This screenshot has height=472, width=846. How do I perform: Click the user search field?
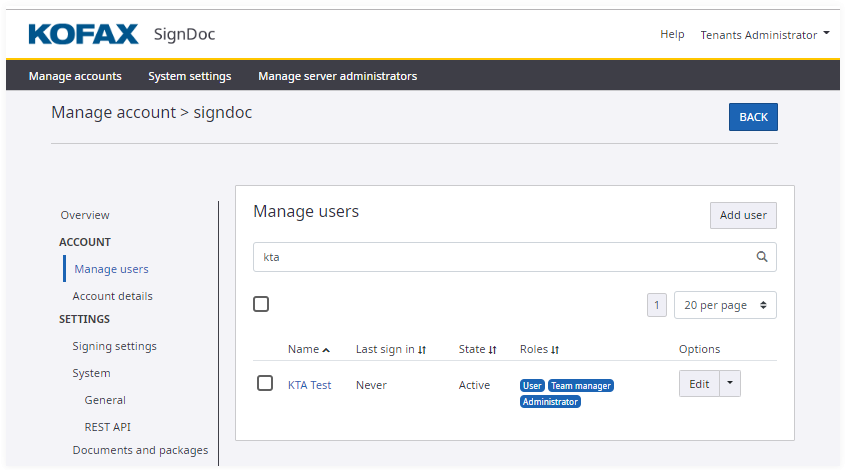tap(500, 257)
